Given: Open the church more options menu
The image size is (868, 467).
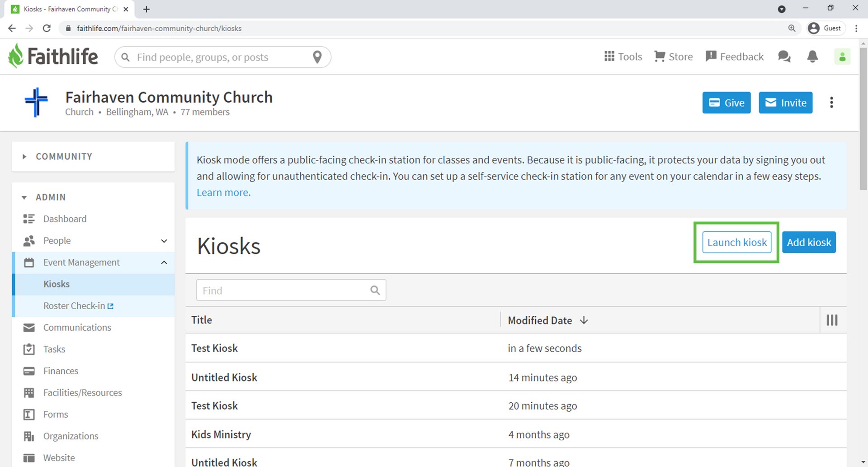Looking at the screenshot, I should 831,103.
